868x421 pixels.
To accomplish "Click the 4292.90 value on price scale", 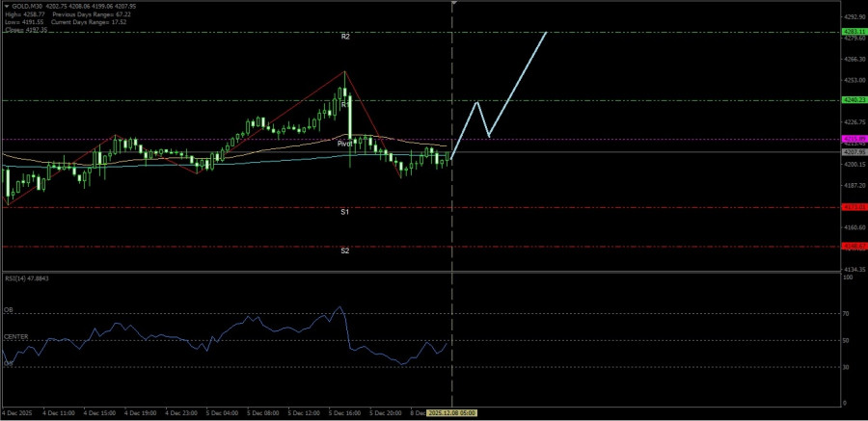I will point(854,17).
